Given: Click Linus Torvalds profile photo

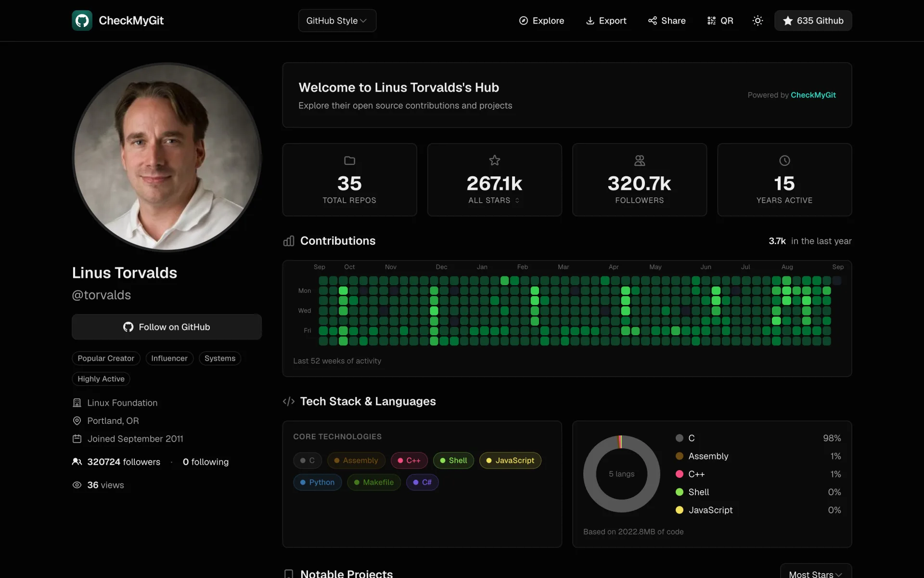Looking at the screenshot, I should (x=167, y=157).
